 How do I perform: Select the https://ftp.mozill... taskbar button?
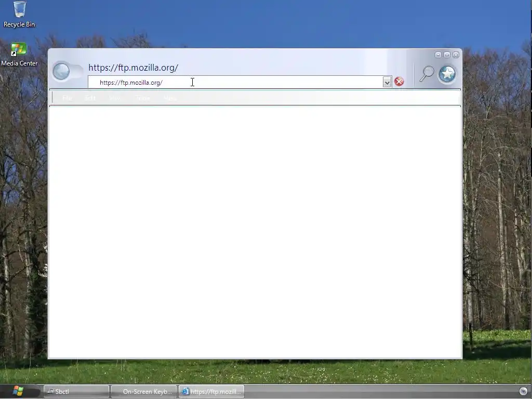pyautogui.click(x=211, y=391)
